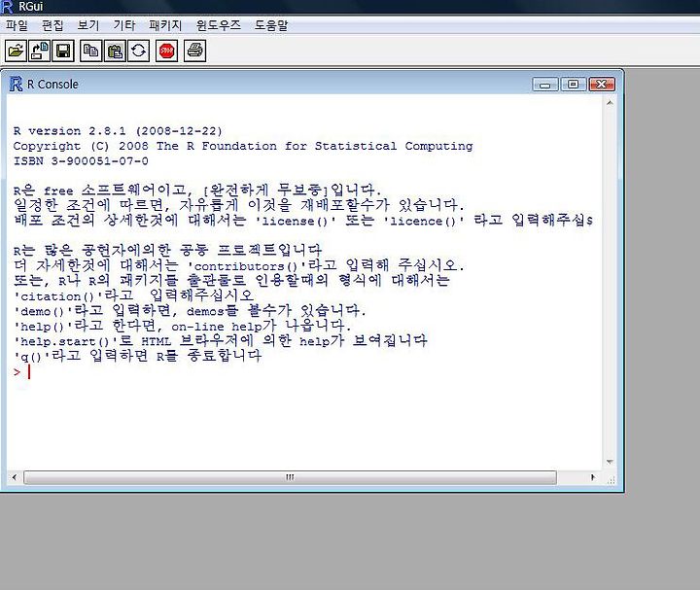Click the 'license()' text in console
Screen dimensions: 700x590
(x=296, y=221)
